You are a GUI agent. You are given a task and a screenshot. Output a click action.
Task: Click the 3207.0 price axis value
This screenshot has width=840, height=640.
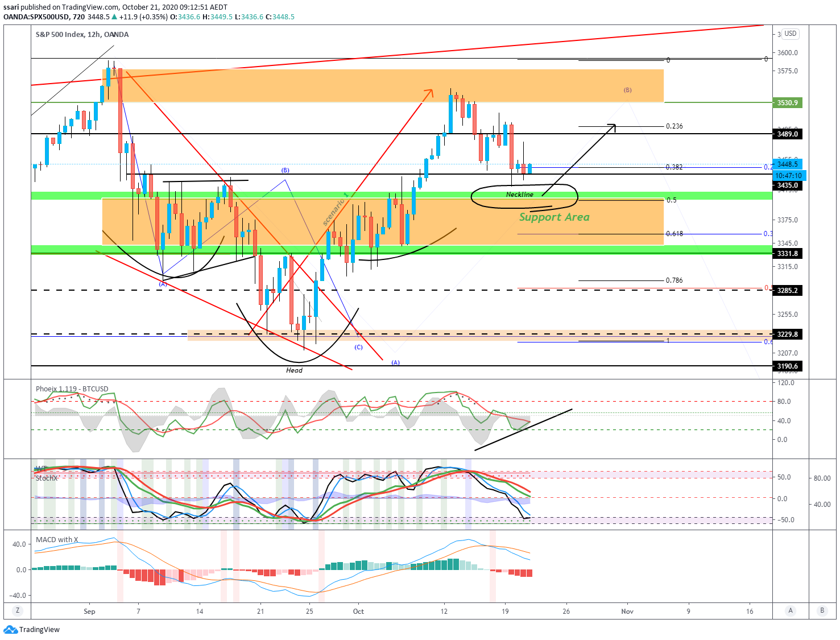tap(788, 353)
